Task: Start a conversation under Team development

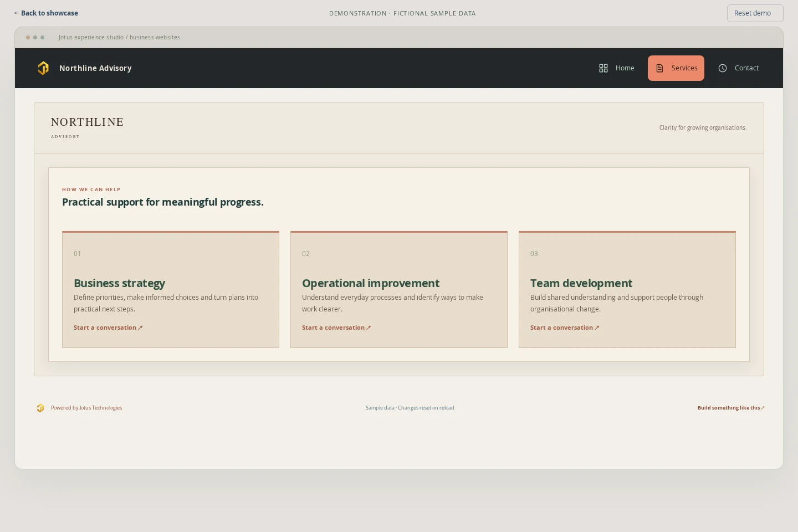Action: coord(565,328)
